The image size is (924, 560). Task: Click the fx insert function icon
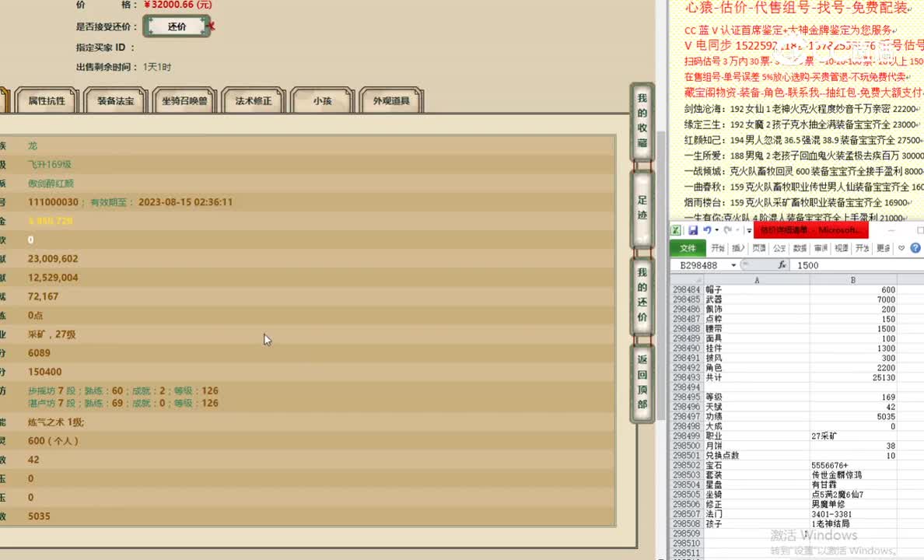782,265
